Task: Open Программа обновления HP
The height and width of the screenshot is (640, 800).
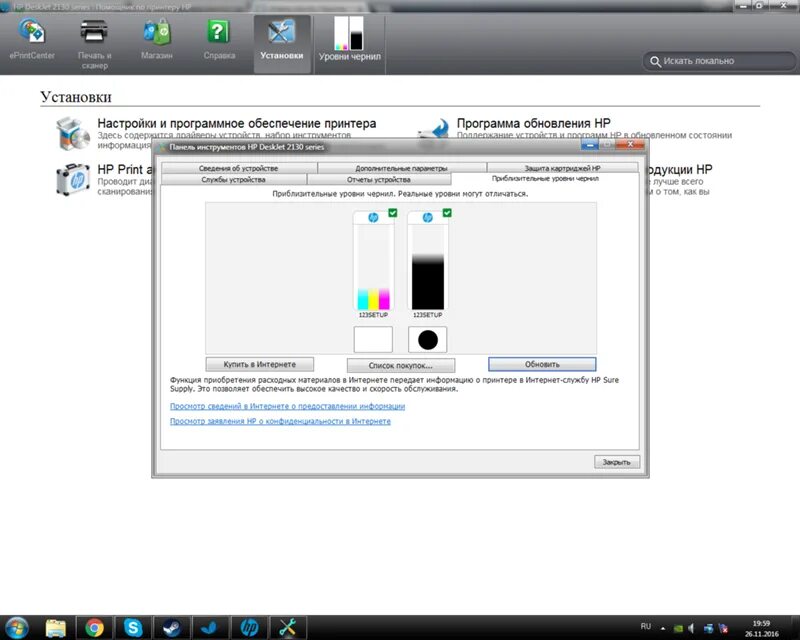Action: click(533, 124)
